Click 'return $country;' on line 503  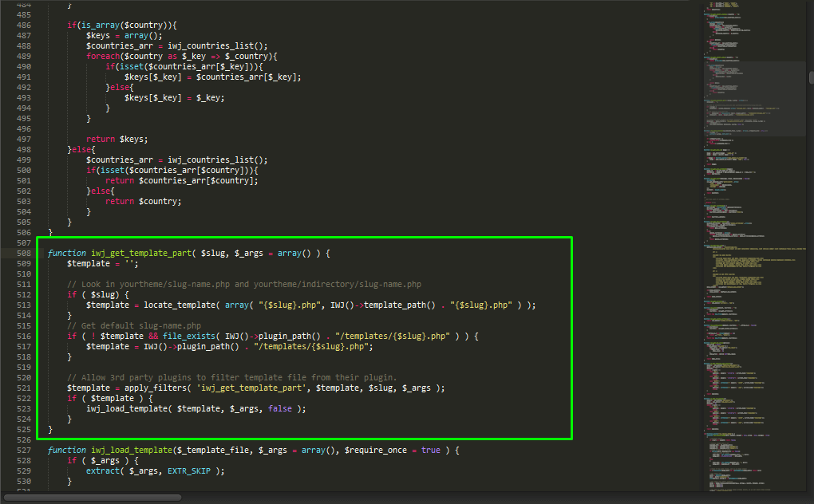pyautogui.click(x=144, y=201)
